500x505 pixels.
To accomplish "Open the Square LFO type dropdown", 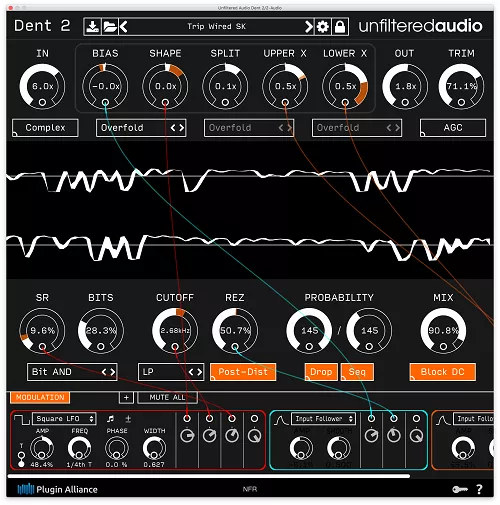I will point(64,419).
